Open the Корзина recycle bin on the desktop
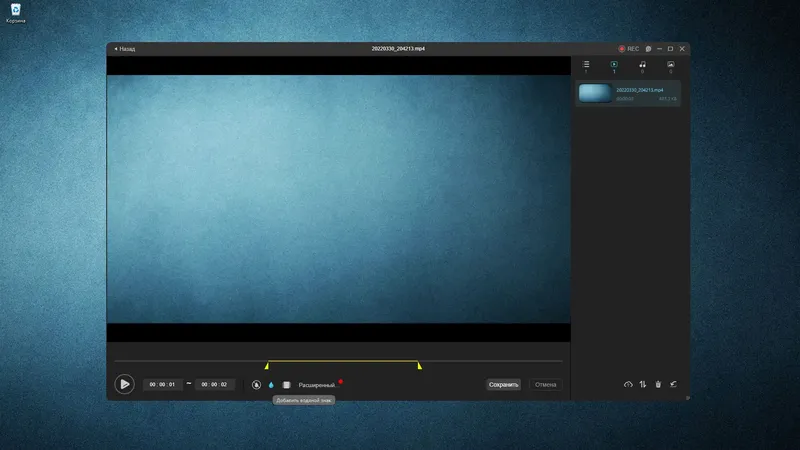Screen dimensions: 800x450 pos(16,13)
